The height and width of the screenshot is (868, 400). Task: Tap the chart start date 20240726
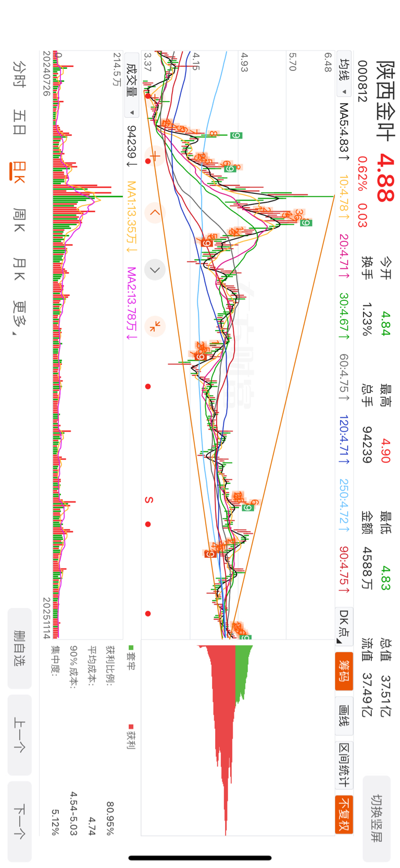(46, 74)
